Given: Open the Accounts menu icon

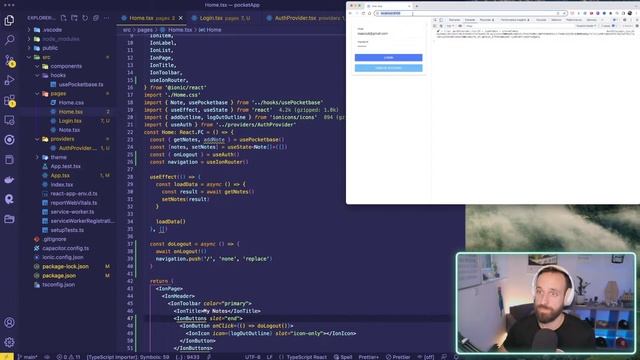Looking at the screenshot, I should tap(9, 322).
